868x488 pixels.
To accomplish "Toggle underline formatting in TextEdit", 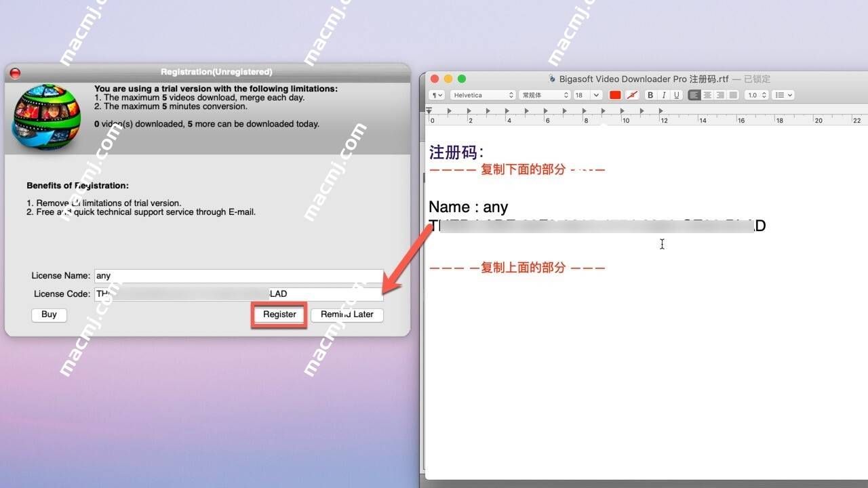I will pos(677,95).
